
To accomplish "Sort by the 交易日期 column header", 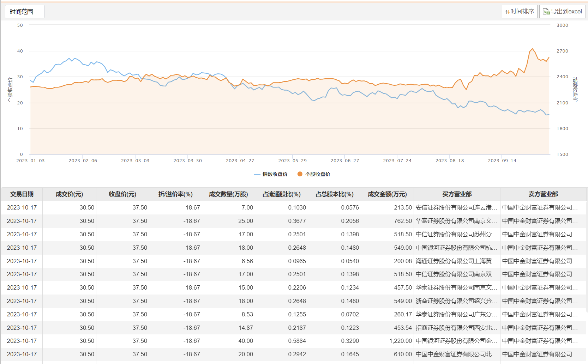I will [22, 194].
